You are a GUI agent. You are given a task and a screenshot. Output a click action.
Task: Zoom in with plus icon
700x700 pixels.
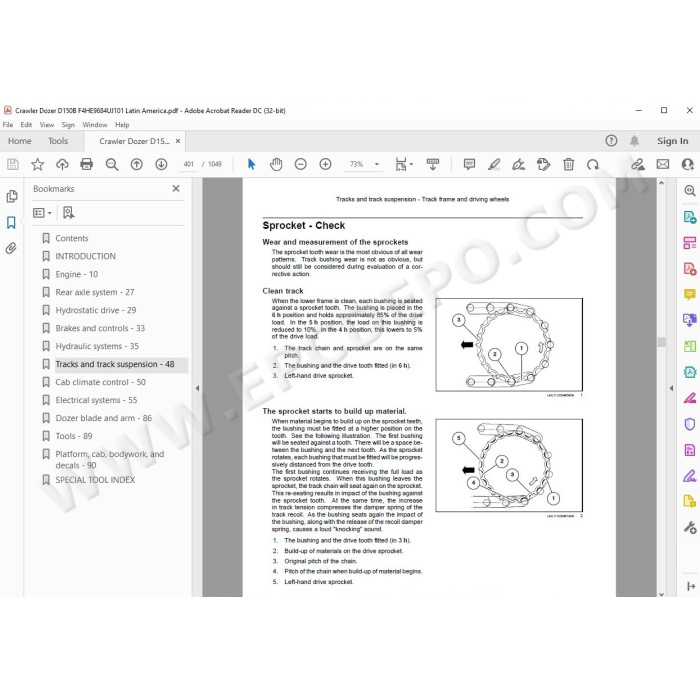pyautogui.click(x=325, y=165)
